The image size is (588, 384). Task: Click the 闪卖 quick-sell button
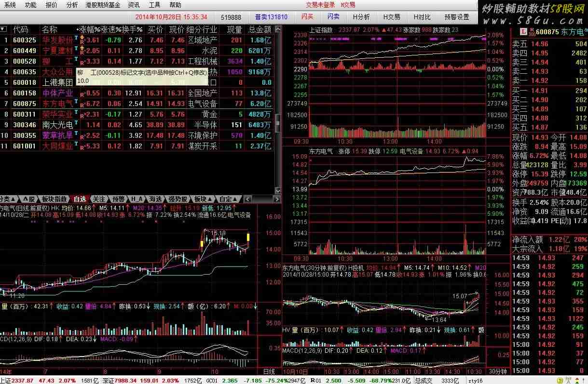[333, 17]
